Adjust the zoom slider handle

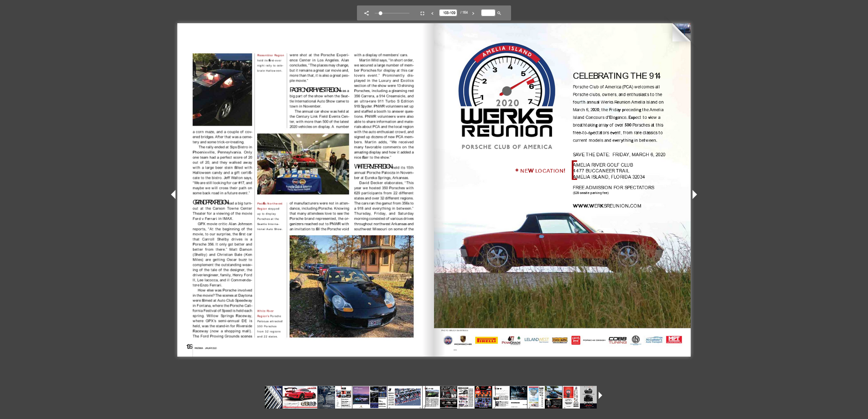pyautogui.click(x=381, y=13)
